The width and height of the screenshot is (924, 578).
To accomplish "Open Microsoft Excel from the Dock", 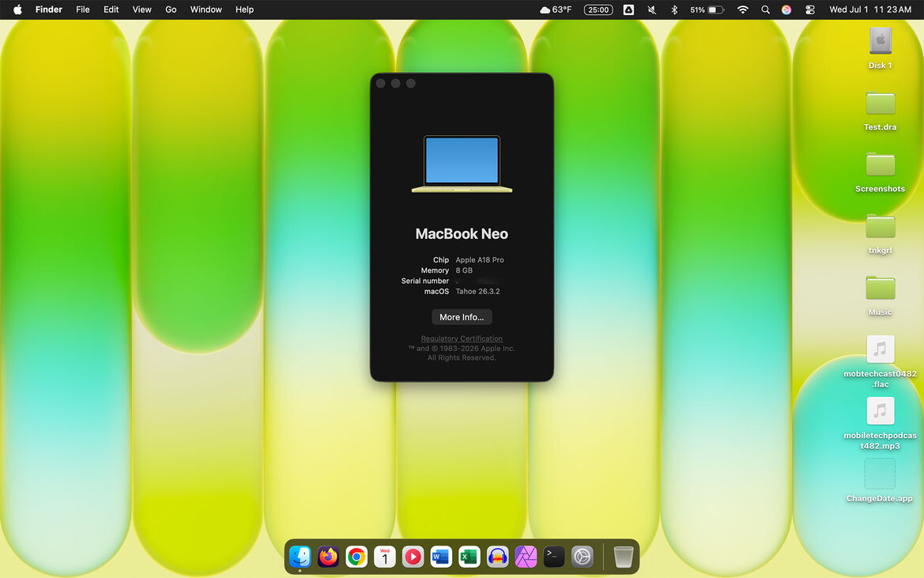I will (469, 556).
